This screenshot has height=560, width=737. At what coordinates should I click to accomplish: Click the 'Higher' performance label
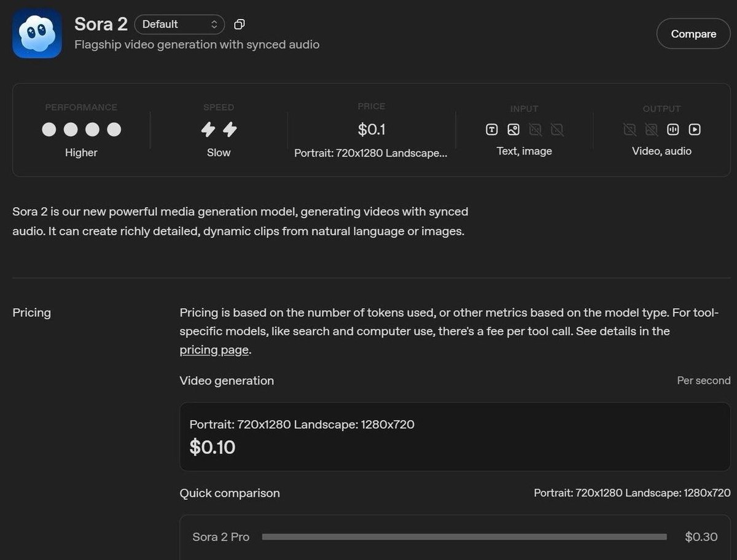81,152
